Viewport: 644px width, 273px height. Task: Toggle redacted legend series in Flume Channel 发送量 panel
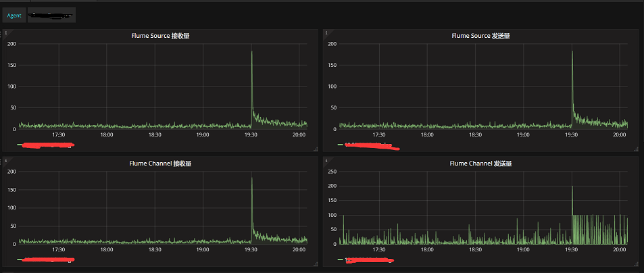370,260
